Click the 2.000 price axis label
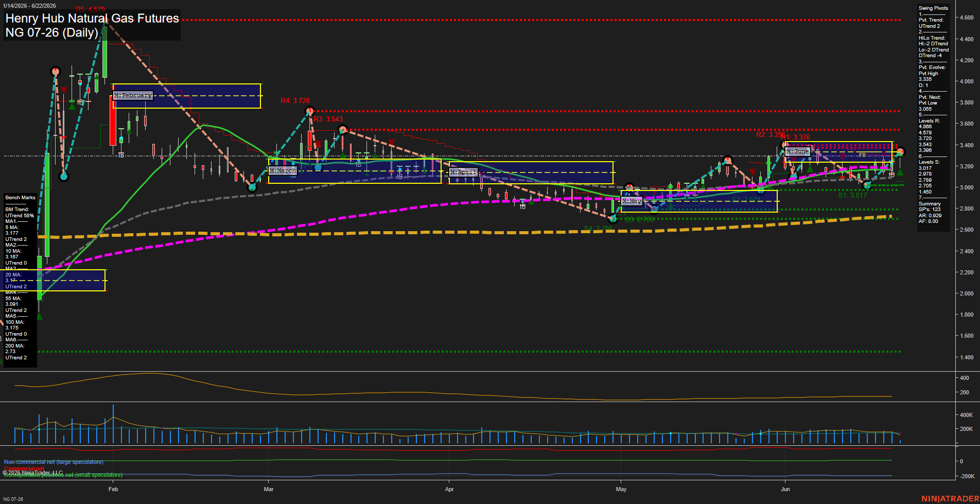Screen dimensions: 980x504 tap(966, 293)
